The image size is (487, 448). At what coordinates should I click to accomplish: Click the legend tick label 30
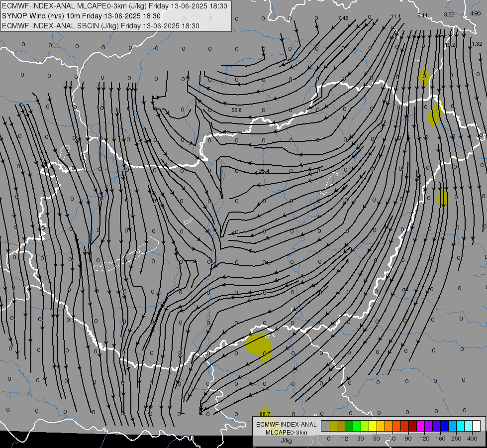coord(361,439)
